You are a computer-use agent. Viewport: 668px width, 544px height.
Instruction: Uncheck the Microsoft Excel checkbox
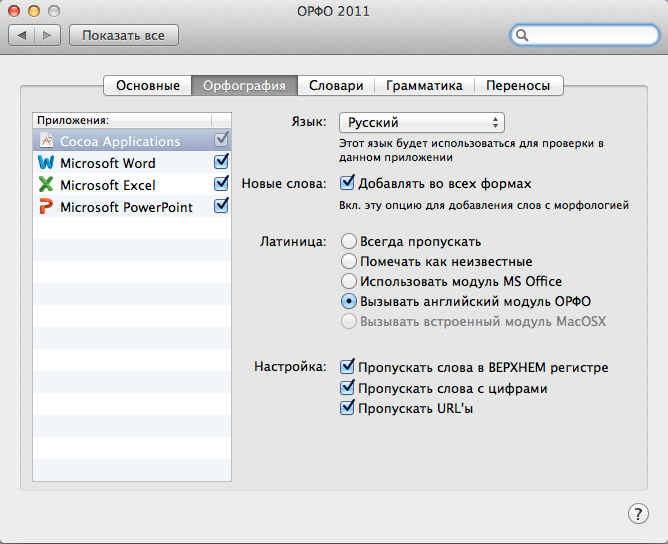tap(221, 184)
